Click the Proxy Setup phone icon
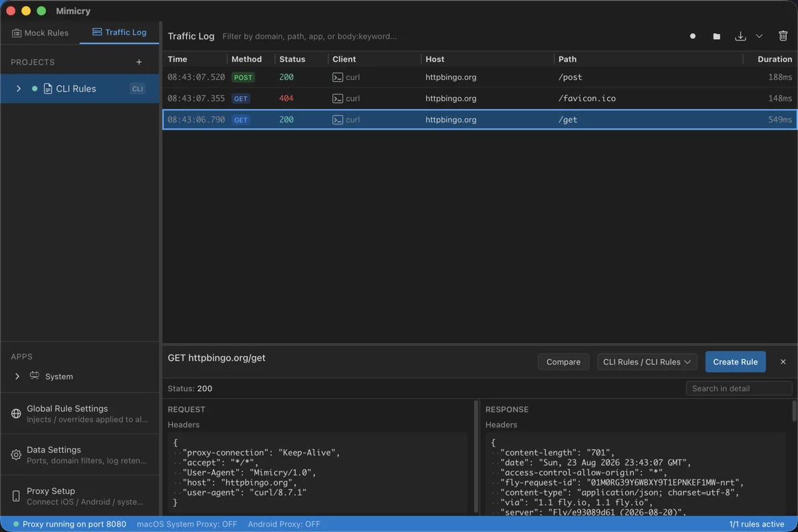 (x=16, y=496)
